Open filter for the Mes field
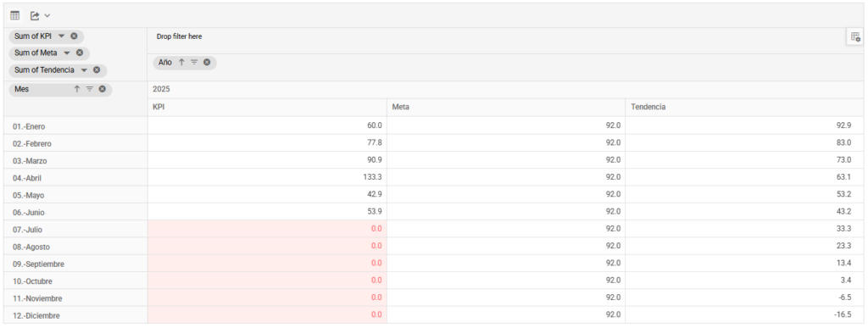 (89, 88)
